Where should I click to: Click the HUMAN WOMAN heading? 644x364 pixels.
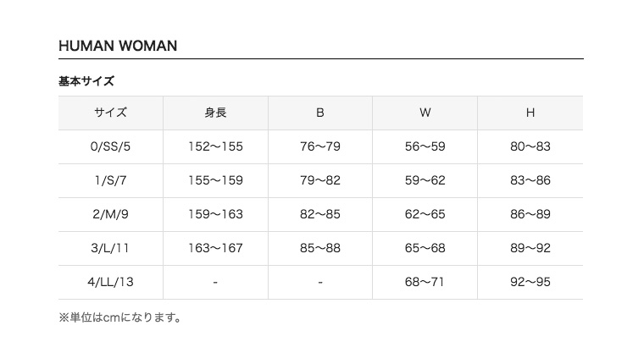point(118,46)
